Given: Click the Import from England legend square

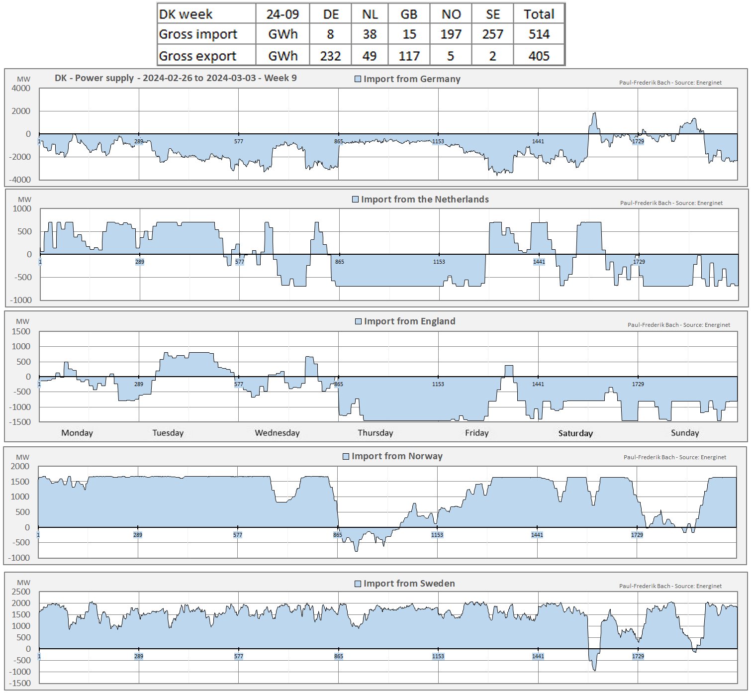Looking at the screenshot, I should click(358, 321).
